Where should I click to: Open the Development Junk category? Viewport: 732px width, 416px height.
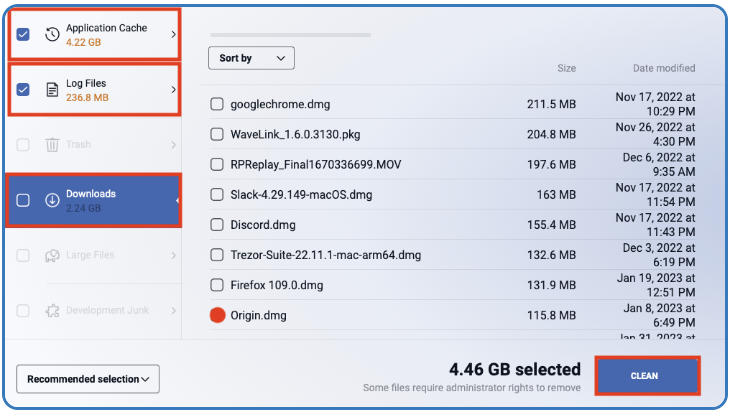[x=93, y=310]
